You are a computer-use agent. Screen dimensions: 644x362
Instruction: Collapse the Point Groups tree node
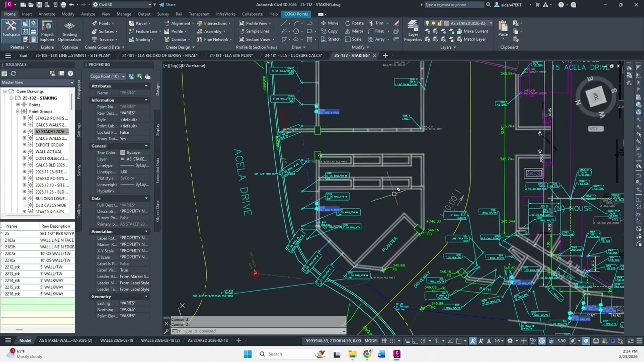(x=18, y=112)
